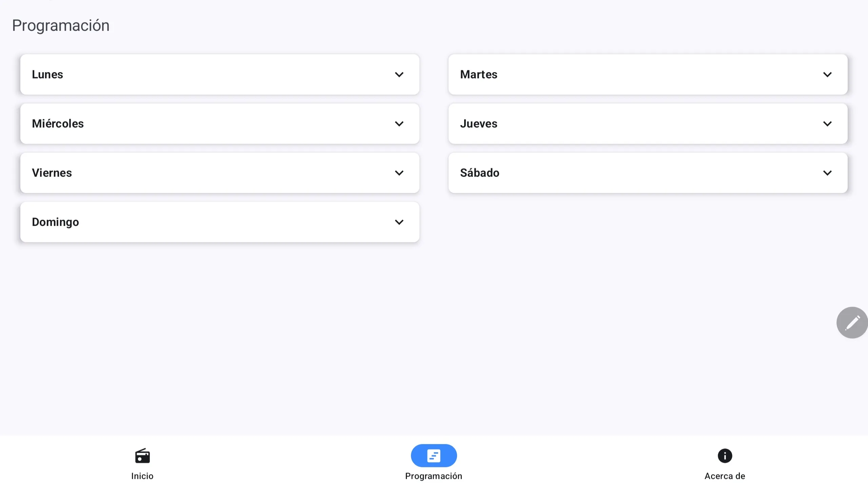Tap the pencil edit floating button
This screenshot has height=489, width=868.
tap(852, 322)
